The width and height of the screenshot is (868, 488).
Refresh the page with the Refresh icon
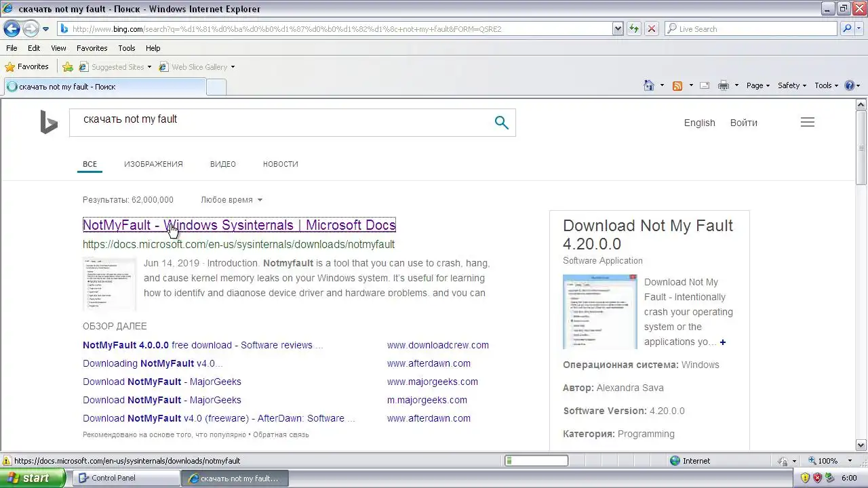point(634,29)
